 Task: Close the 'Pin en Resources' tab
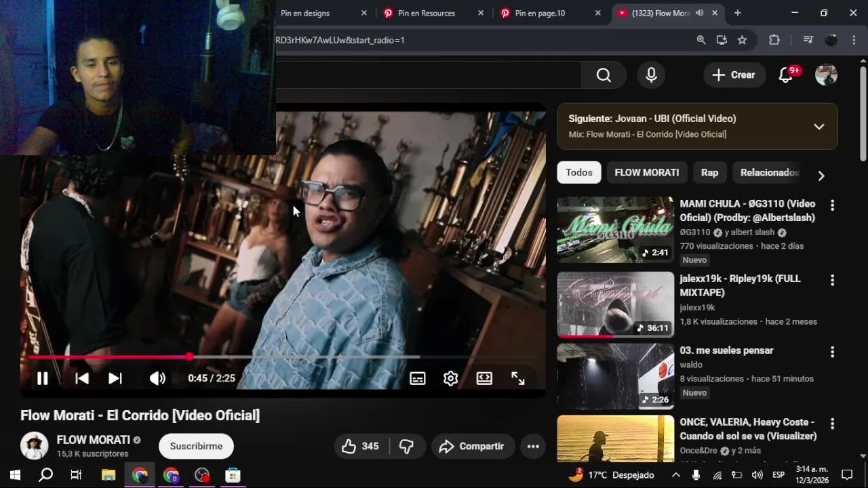click(481, 13)
